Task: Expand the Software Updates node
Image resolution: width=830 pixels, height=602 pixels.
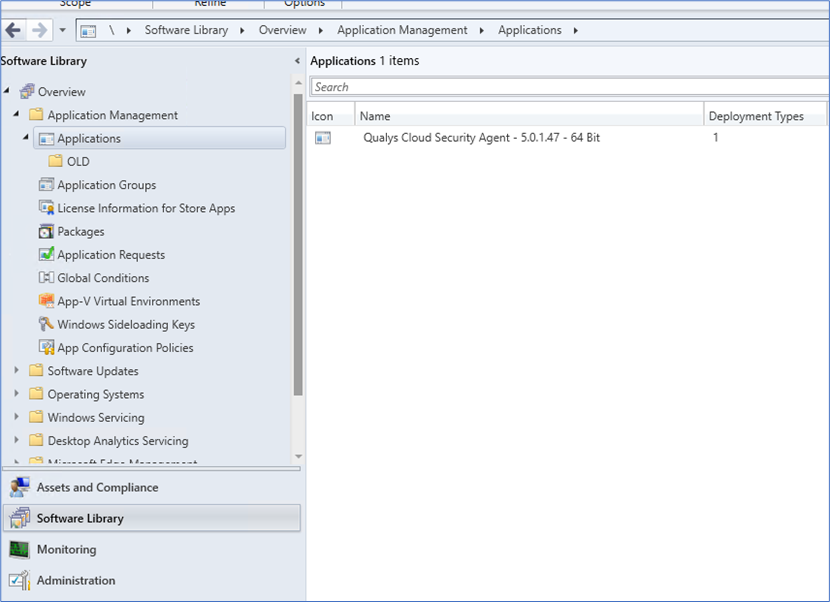Action: coord(16,370)
